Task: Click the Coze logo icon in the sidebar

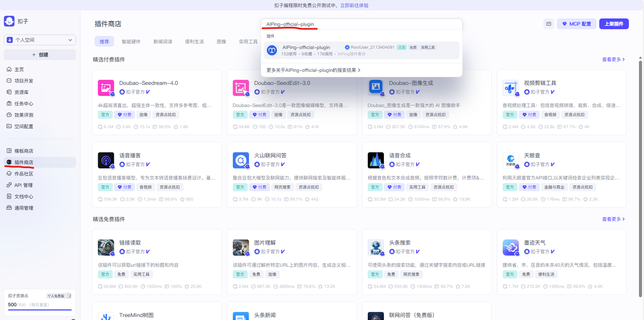Action: click(9, 21)
